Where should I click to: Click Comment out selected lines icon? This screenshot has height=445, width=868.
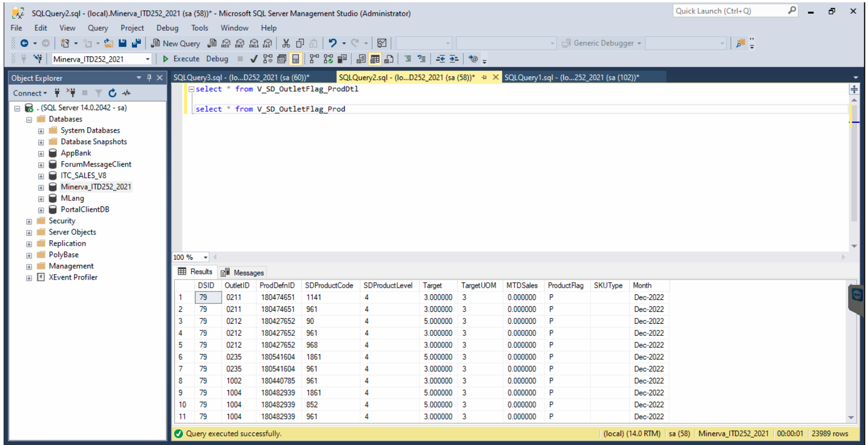point(408,58)
